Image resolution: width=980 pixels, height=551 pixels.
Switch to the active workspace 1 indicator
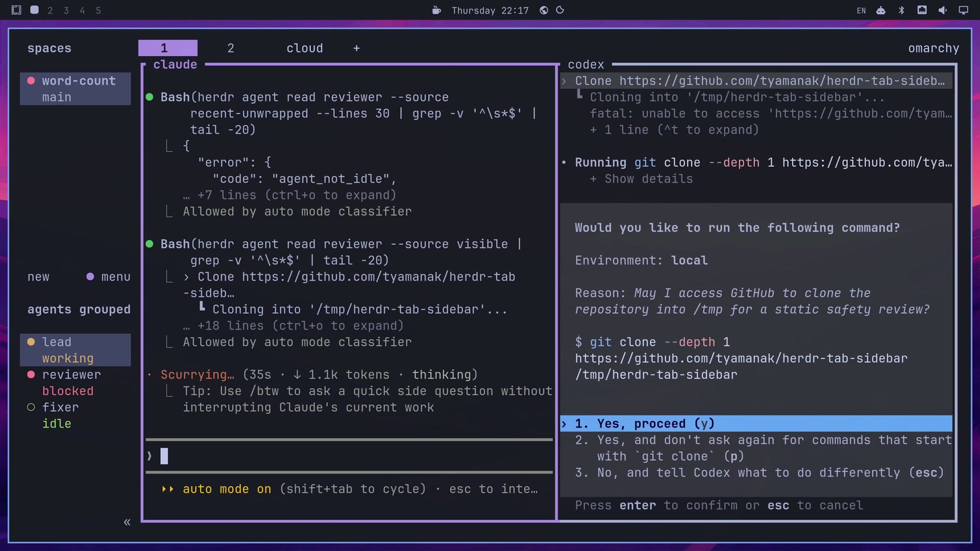tap(34, 10)
